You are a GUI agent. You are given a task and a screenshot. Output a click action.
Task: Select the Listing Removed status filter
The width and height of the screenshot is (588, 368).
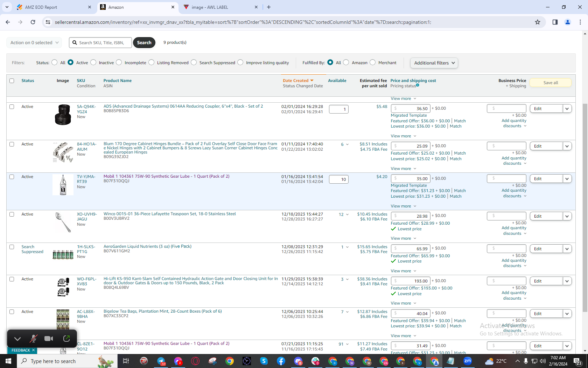151,62
